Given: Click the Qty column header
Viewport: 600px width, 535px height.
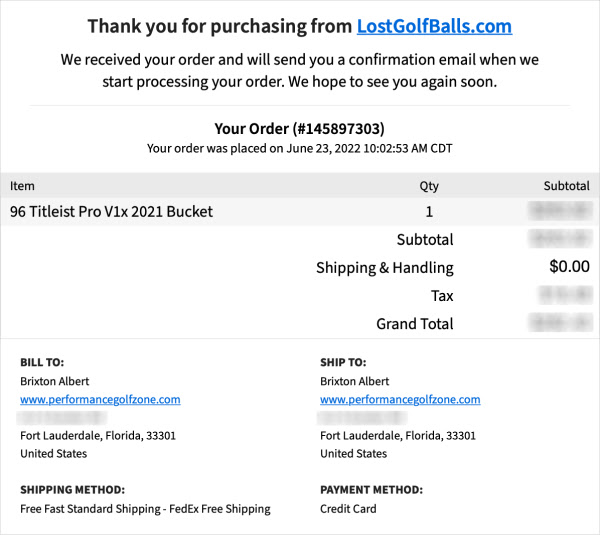Looking at the screenshot, I should (x=429, y=186).
